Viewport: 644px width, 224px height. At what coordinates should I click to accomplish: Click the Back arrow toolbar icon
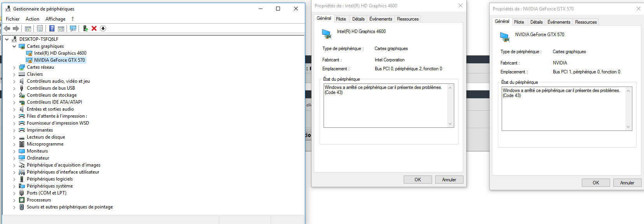click(7, 28)
